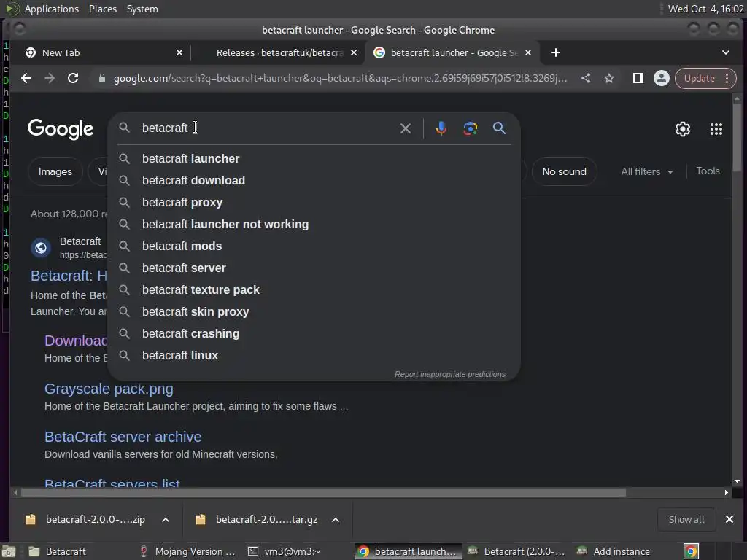Search by image with Lens icon
747x560 pixels.
click(x=471, y=128)
